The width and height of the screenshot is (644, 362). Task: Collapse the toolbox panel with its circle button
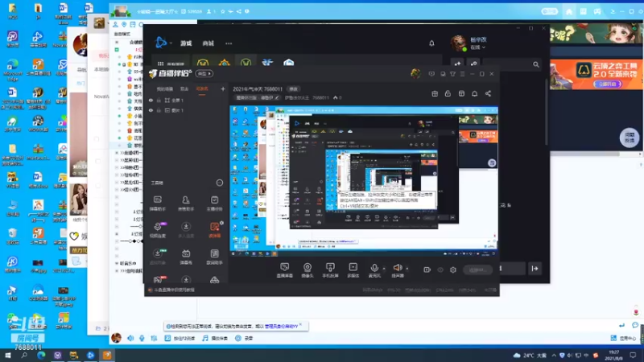[x=219, y=183]
